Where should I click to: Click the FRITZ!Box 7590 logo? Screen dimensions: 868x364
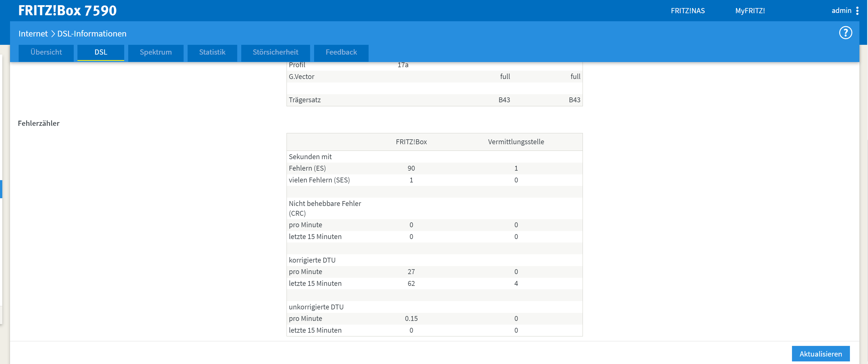coord(67,10)
